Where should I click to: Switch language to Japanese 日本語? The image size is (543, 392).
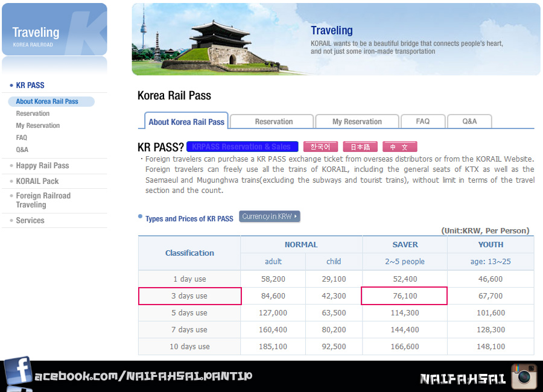[360, 147]
